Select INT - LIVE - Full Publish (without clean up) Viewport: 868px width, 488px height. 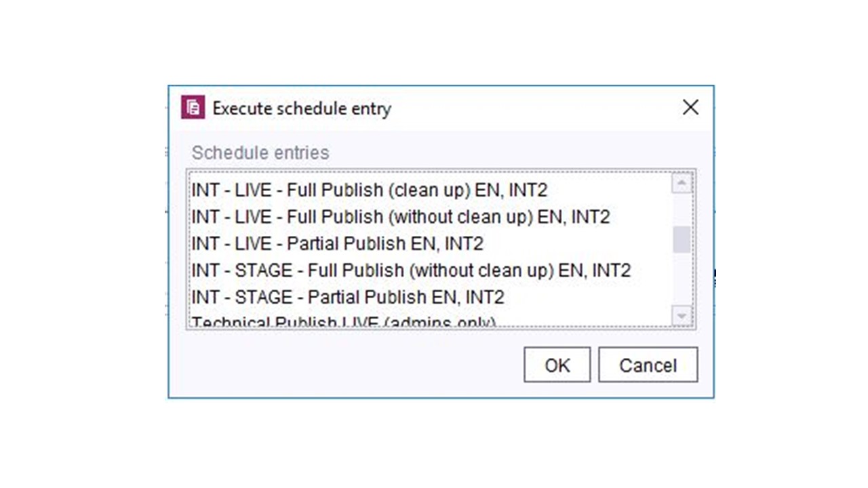tap(400, 217)
